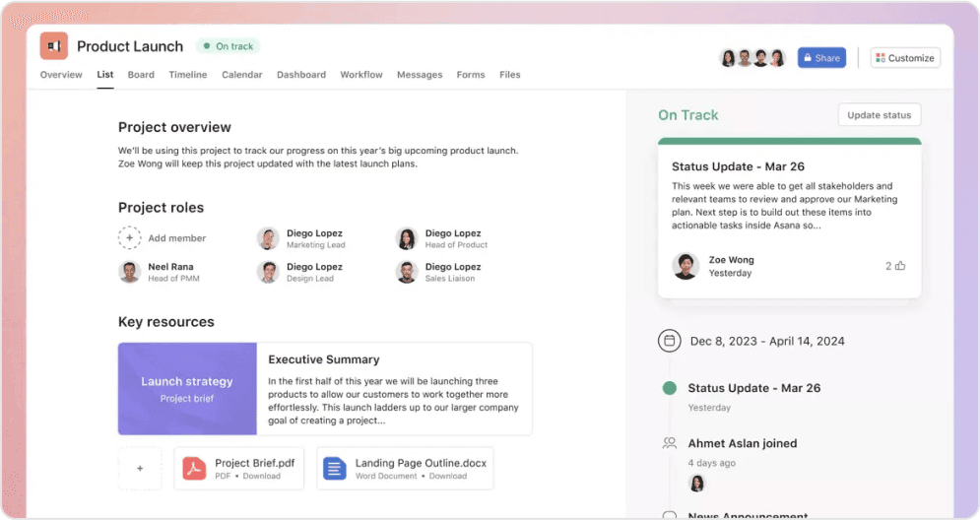Click the green Status Update timeline marker

pos(670,388)
